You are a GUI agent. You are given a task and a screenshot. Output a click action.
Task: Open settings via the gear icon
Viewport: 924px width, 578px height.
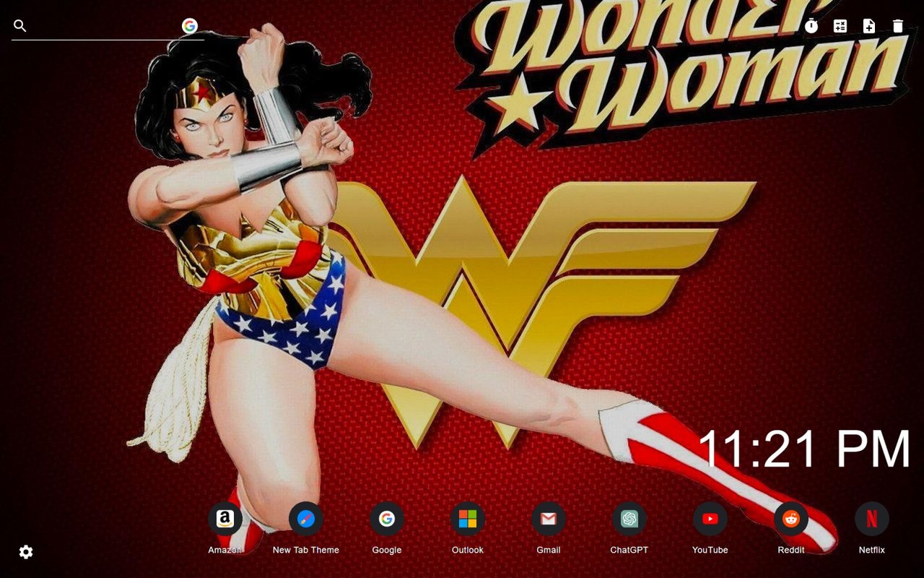pos(26,552)
